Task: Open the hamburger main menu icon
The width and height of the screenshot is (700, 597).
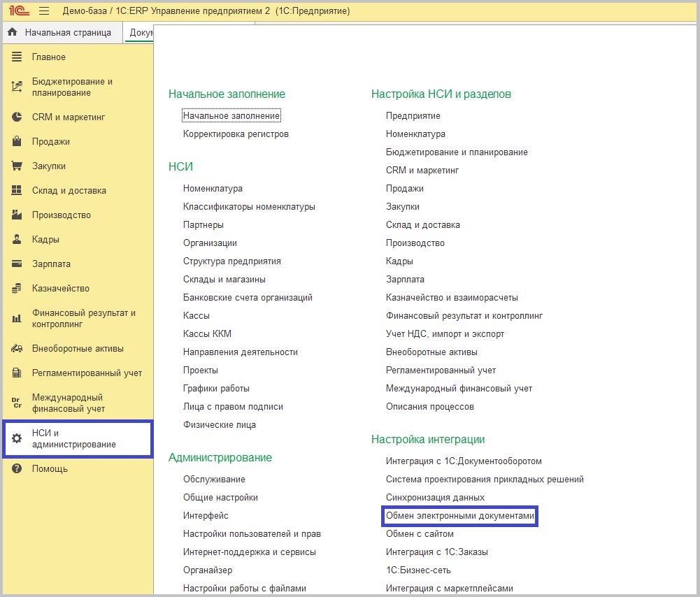Action: coord(44,11)
